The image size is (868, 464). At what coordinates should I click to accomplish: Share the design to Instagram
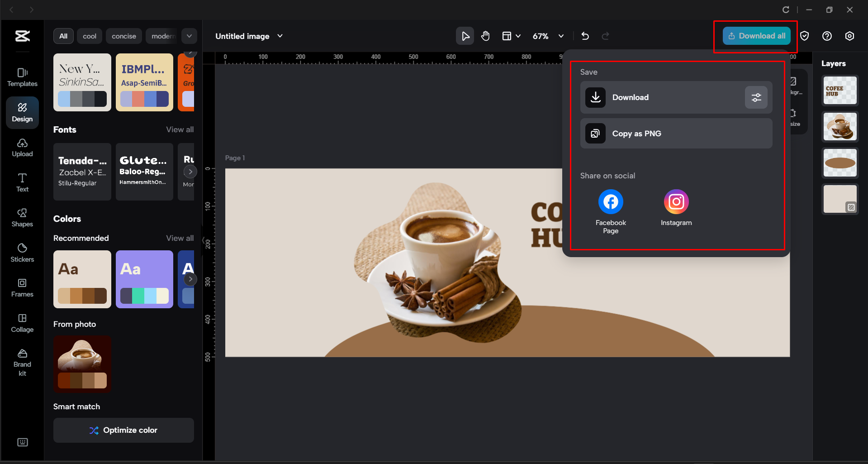(676, 201)
